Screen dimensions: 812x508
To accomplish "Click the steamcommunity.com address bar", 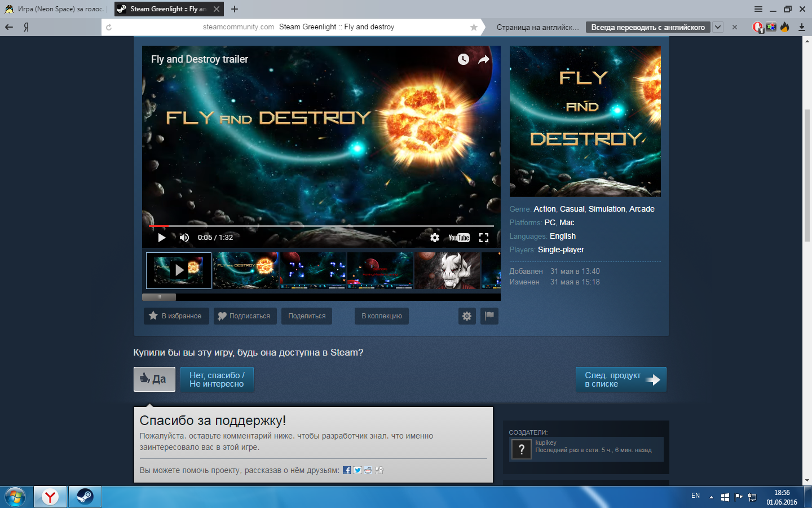I will pyautogui.click(x=293, y=27).
